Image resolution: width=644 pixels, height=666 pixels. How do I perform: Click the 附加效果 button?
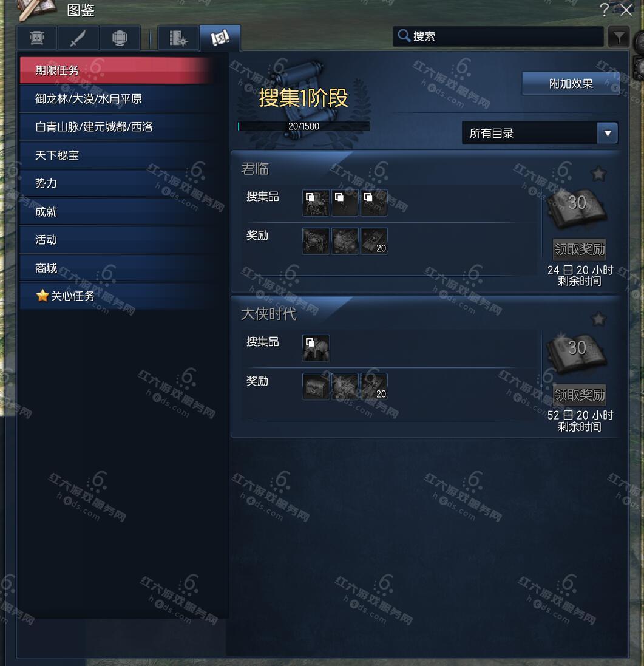coord(571,83)
